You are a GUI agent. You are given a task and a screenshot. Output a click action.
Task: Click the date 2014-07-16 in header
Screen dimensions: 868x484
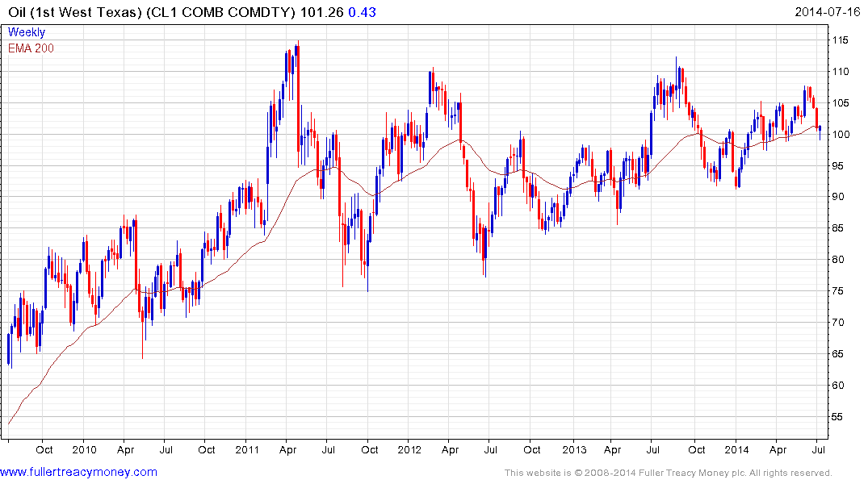pyautogui.click(x=827, y=12)
